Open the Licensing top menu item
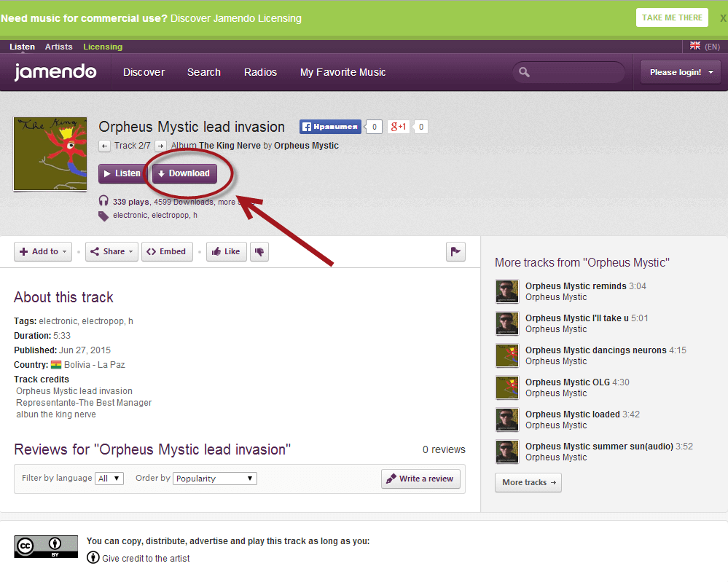This screenshot has height=582, width=728. click(x=103, y=47)
